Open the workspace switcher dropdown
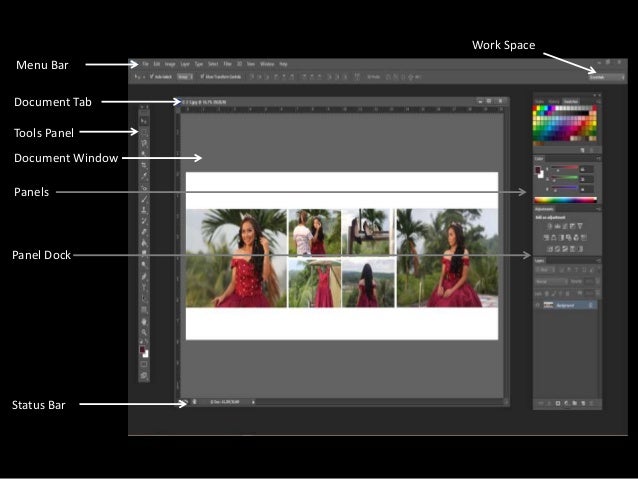Image resolution: width=638 pixels, height=479 pixels. pos(606,77)
